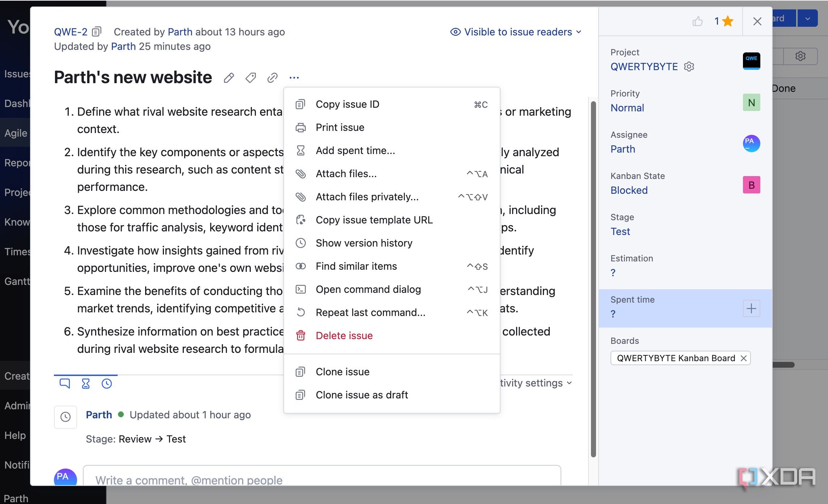Screen dimensions: 828x504
Task: Click the three-dots more actions icon
Action: pyautogui.click(x=294, y=78)
